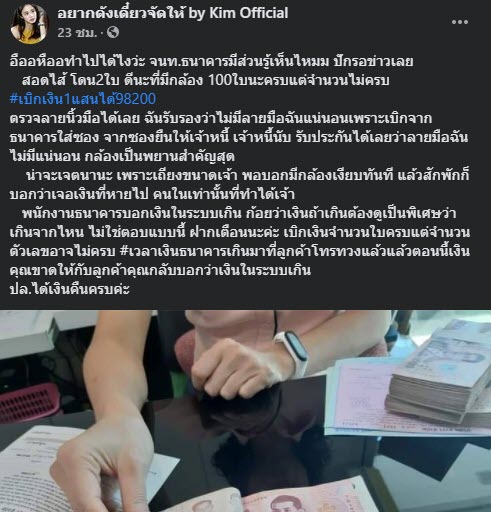The width and height of the screenshot is (491, 512).
Task: Open the three-dot post options menu
Action: click(x=460, y=22)
